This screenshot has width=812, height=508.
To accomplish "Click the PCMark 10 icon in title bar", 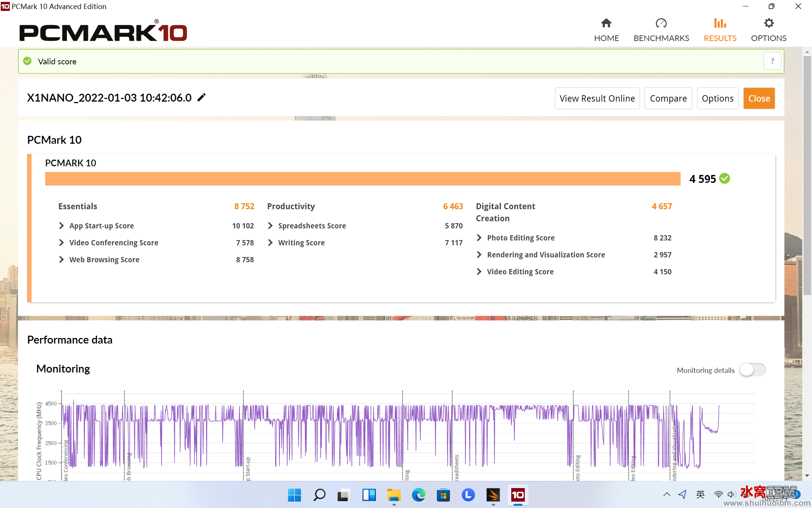I will pos(5,6).
